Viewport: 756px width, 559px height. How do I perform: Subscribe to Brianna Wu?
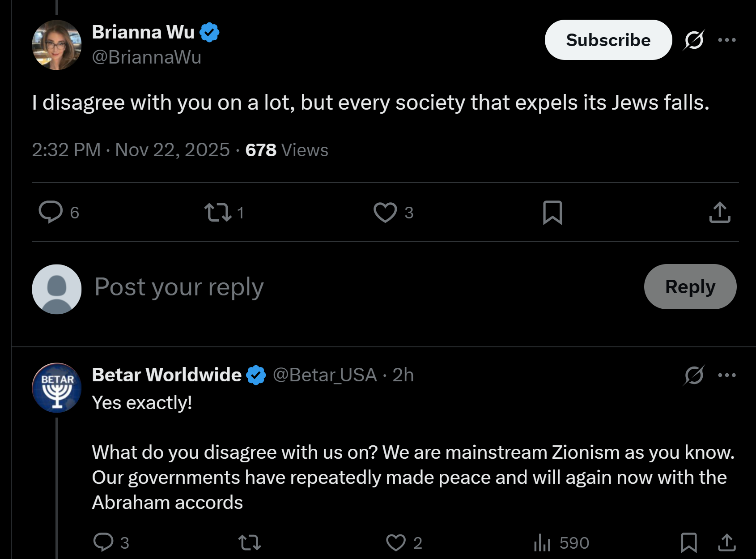608,40
